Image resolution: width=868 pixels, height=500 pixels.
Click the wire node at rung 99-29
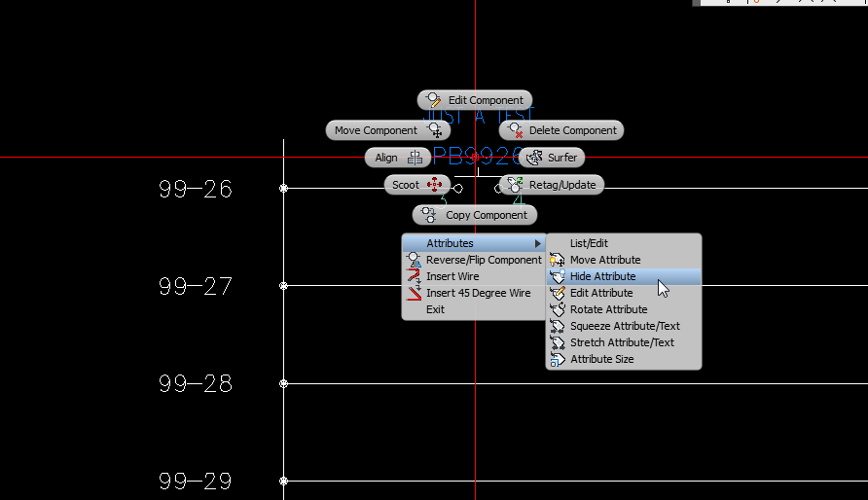pyautogui.click(x=283, y=482)
